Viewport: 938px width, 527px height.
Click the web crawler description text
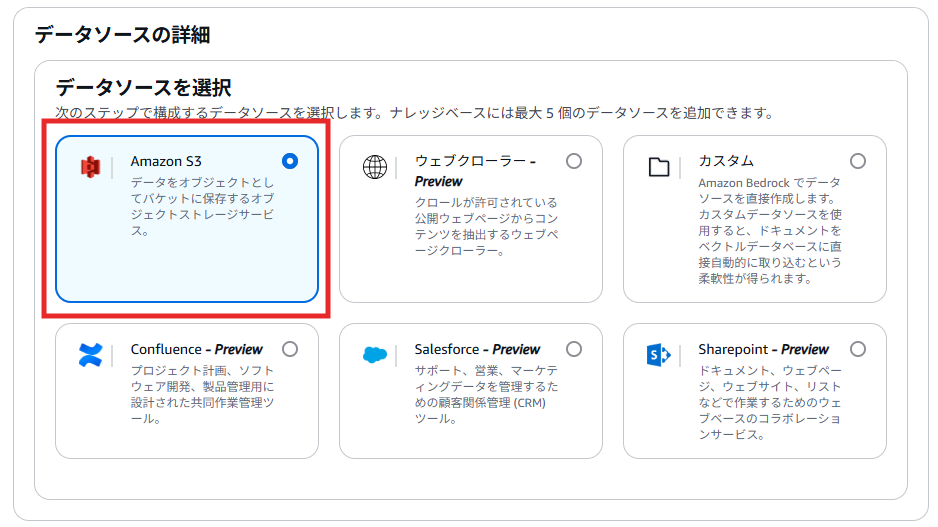tap(486, 227)
